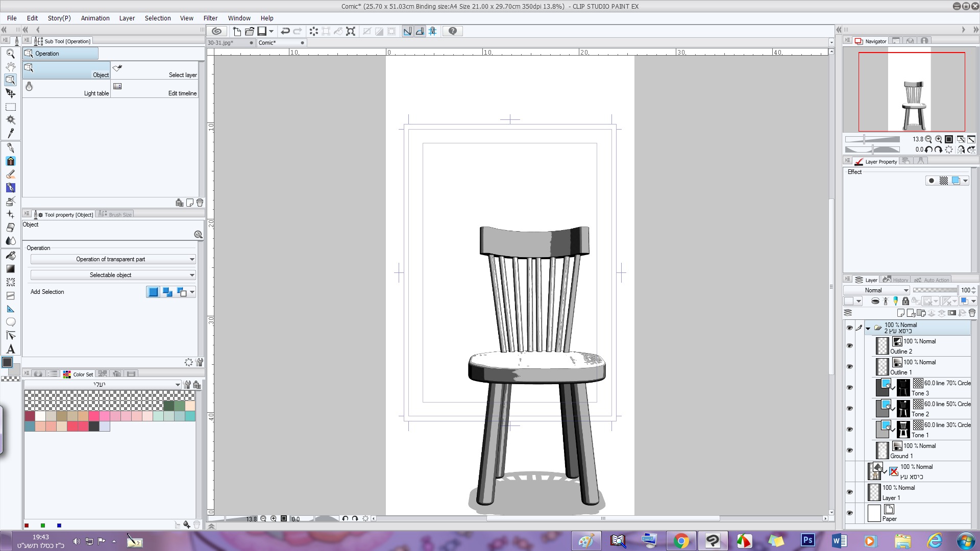
Task: Click the Undo icon in command bar
Action: click(285, 31)
